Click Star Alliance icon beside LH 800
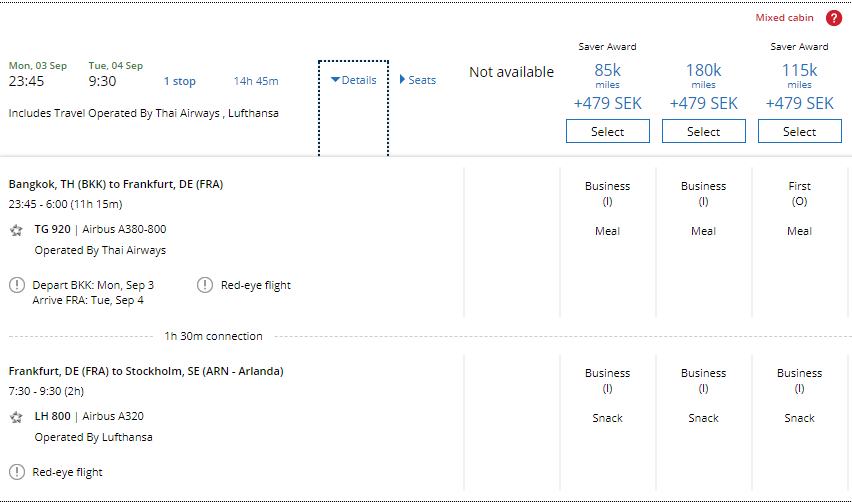The width and height of the screenshot is (852, 502). (x=16, y=417)
